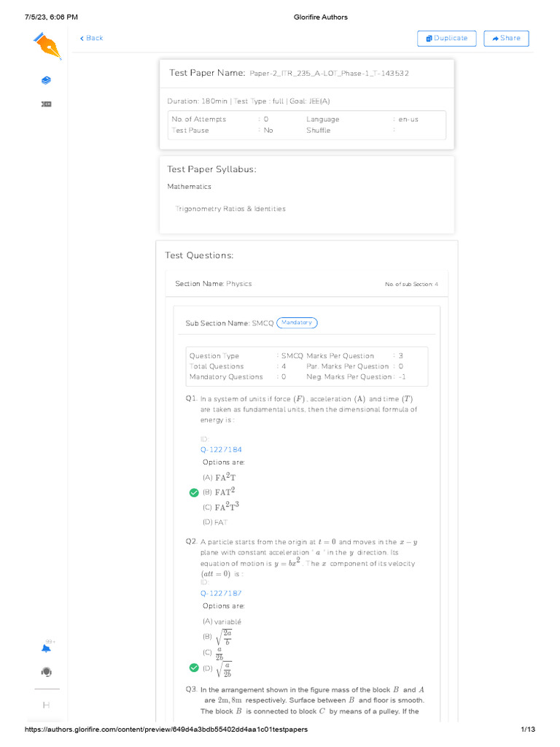This screenshot has height=747, width=560.
Task: Open the stacked books icon in sidebar
Action: coord(47,80)
